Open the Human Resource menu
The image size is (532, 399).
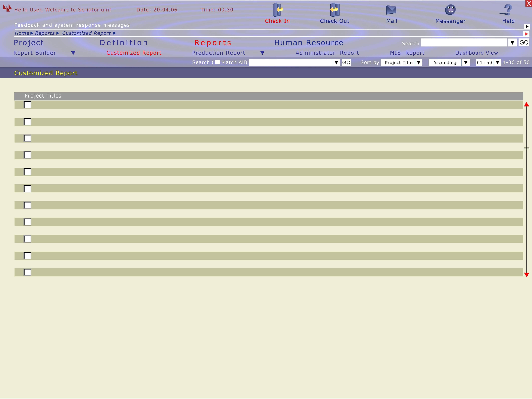tap(309, 43)
